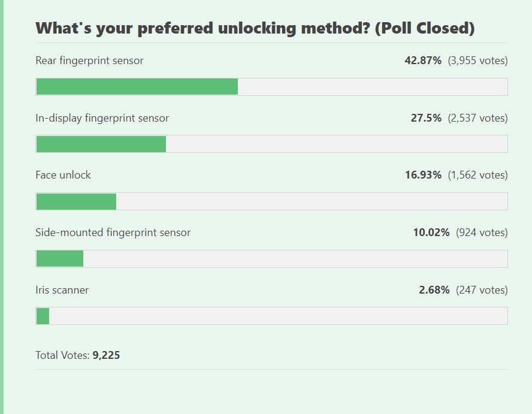The width and height of the screenshot is (532, 414).
Task: Click the In-display fingerprint sensor label
Action: click(x=102, y=118)
